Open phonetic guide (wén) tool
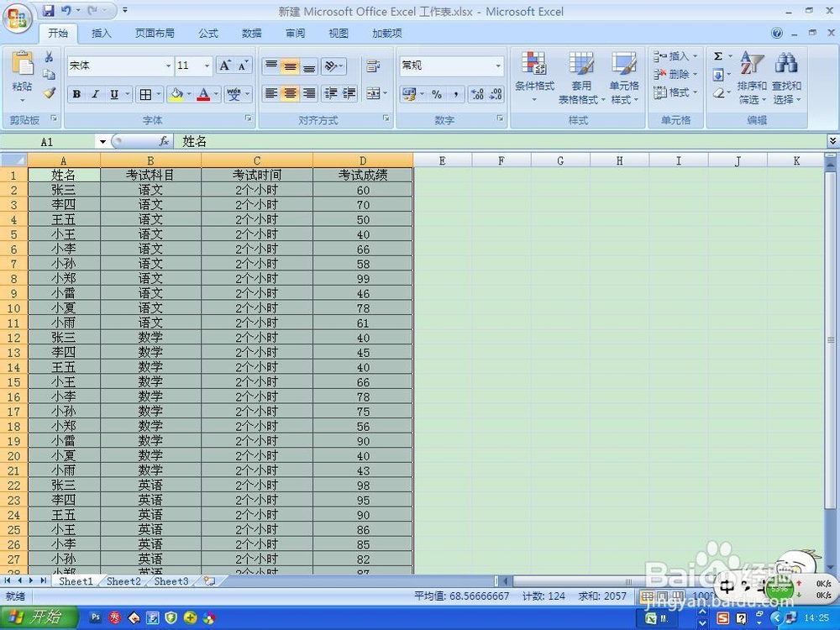Viewport: 840px width, 630px height. (234, 94)
